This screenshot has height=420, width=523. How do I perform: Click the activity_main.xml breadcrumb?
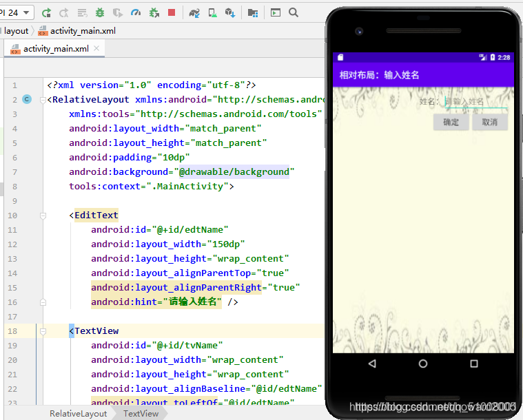click(76, 31)
